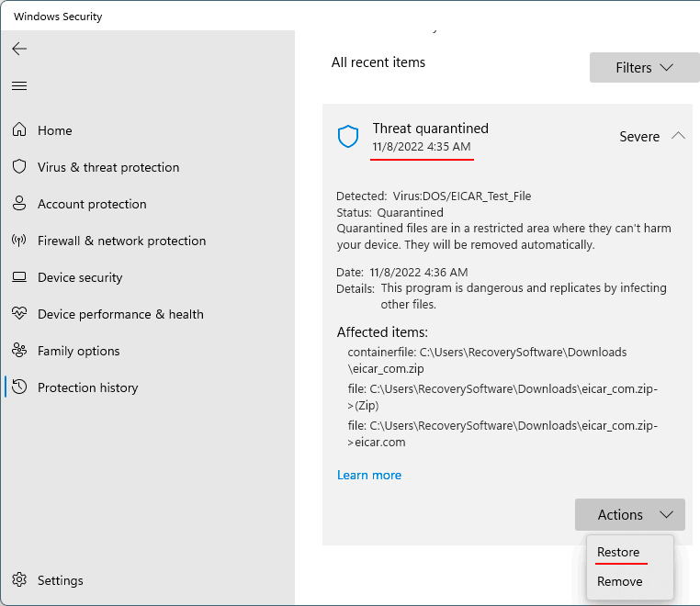The width and height of the screenshot is (700, 606).
Task: Click the Virus & threat protection shield icon
Action: 19,166
